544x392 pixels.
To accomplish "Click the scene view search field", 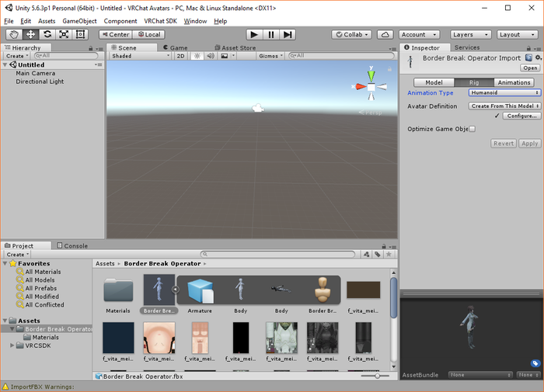I will (342, 55).
